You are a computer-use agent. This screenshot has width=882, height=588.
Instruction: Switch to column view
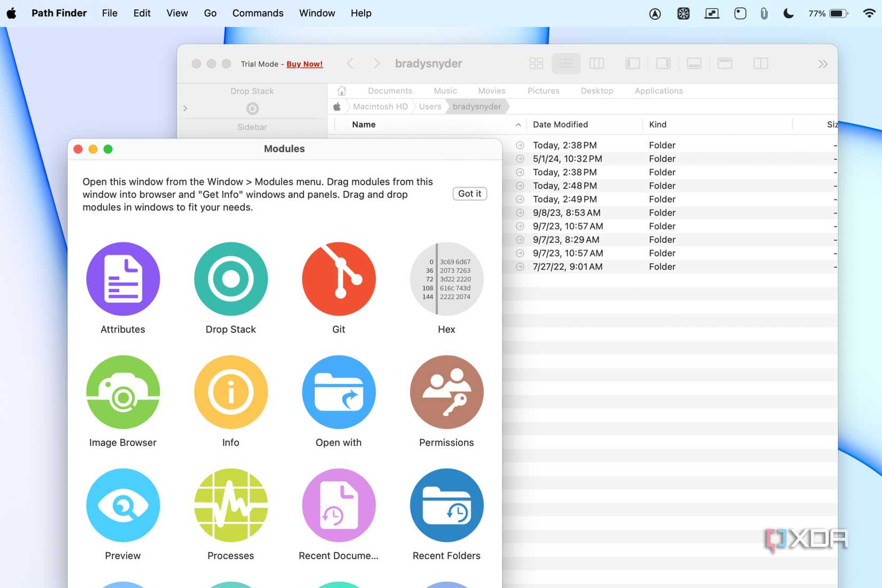[597, 64]
